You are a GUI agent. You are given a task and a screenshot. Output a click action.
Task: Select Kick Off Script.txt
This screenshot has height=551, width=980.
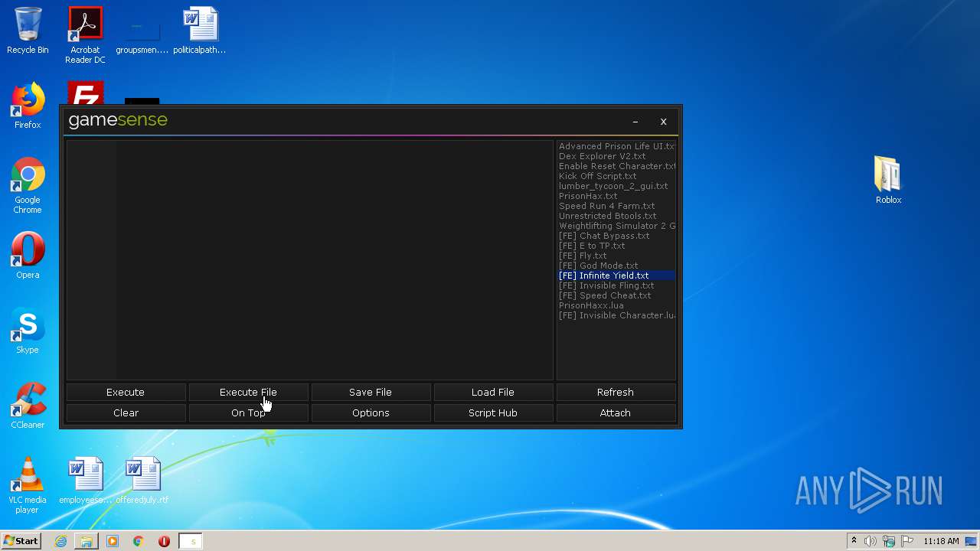[616, 176]
